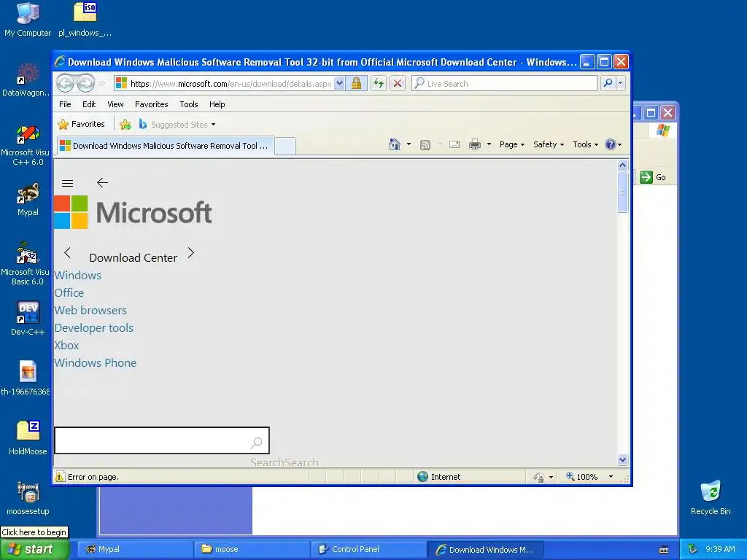Click the Download Center heading
This screenshot has width=747, height=560.
133,257
